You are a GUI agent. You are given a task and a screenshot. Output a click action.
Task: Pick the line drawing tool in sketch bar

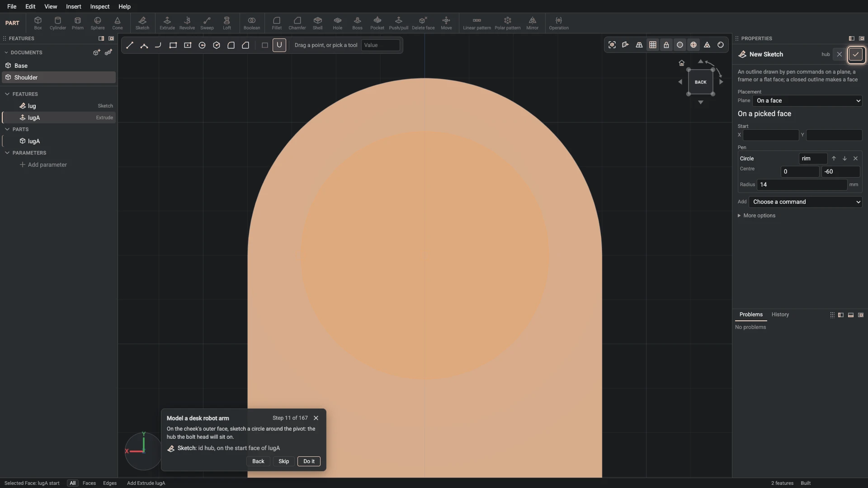click(130, 45)
